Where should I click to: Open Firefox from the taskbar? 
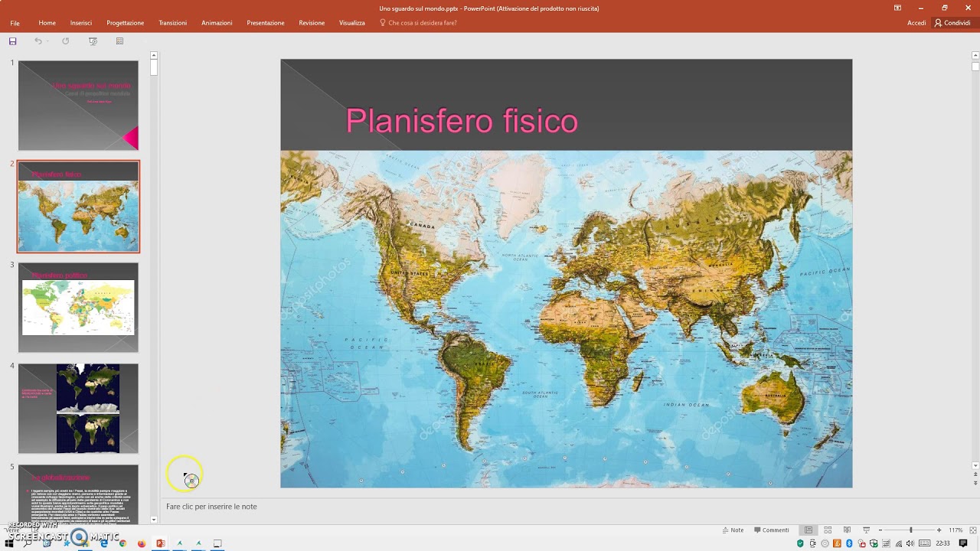coord(142,543)
